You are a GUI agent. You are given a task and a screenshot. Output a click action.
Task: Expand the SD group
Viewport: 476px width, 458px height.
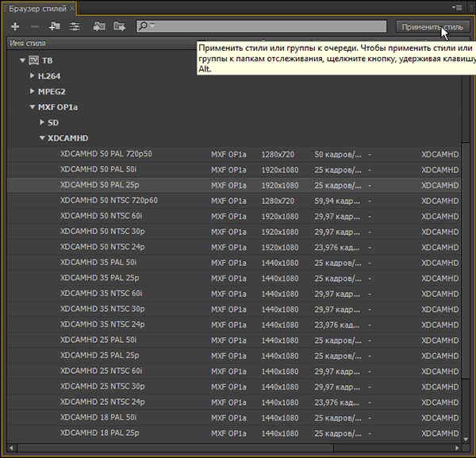coord(42,122)
